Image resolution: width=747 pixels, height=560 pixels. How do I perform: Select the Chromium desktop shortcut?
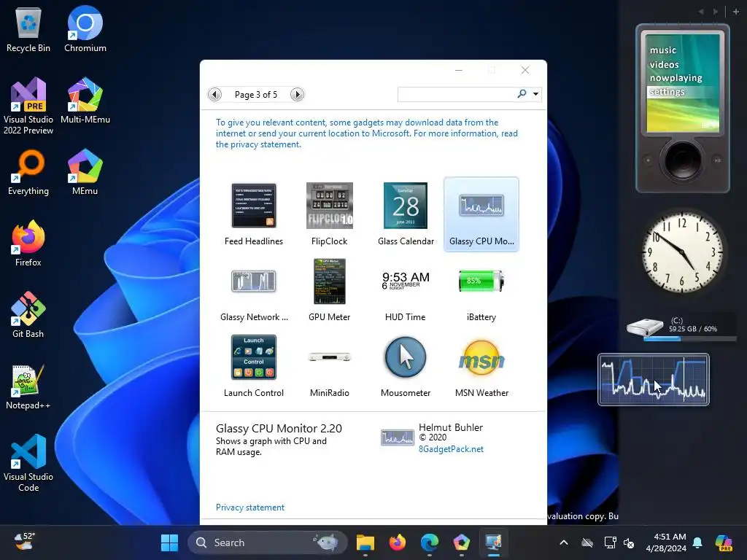pos(85,30)
